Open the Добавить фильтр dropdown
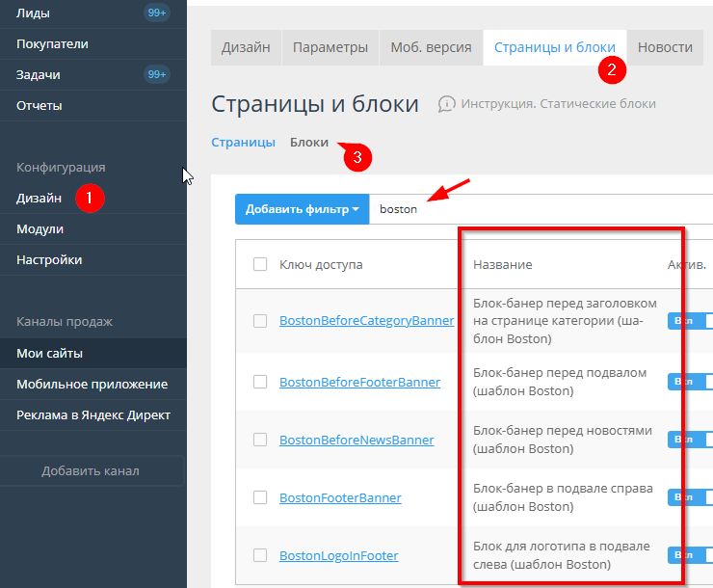 [302, 209]
